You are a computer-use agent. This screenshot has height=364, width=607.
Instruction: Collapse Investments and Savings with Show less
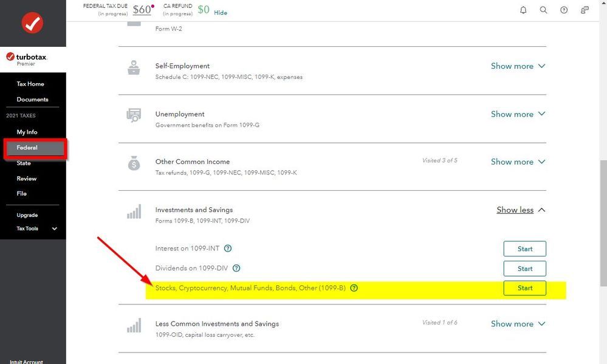coord(521,210)
